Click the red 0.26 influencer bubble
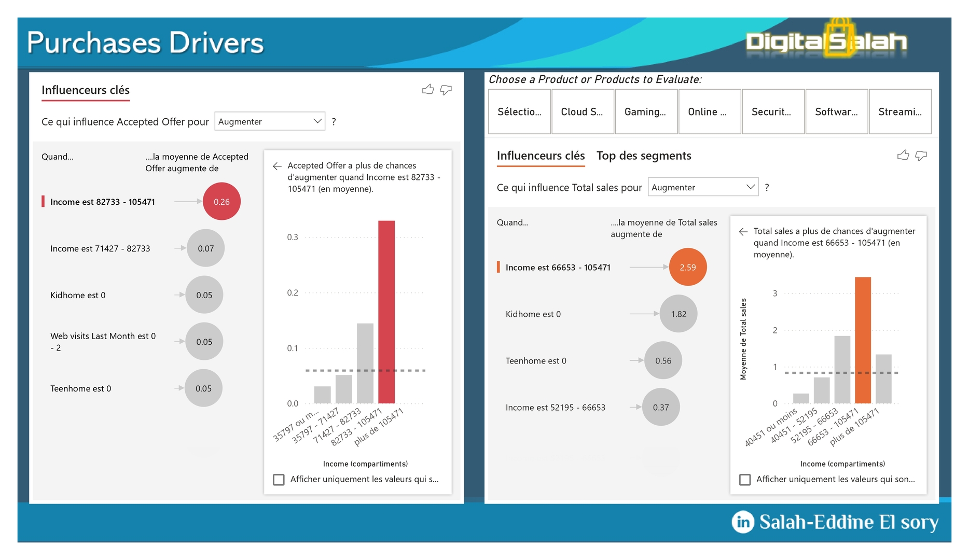 click(x=222, y=202)
